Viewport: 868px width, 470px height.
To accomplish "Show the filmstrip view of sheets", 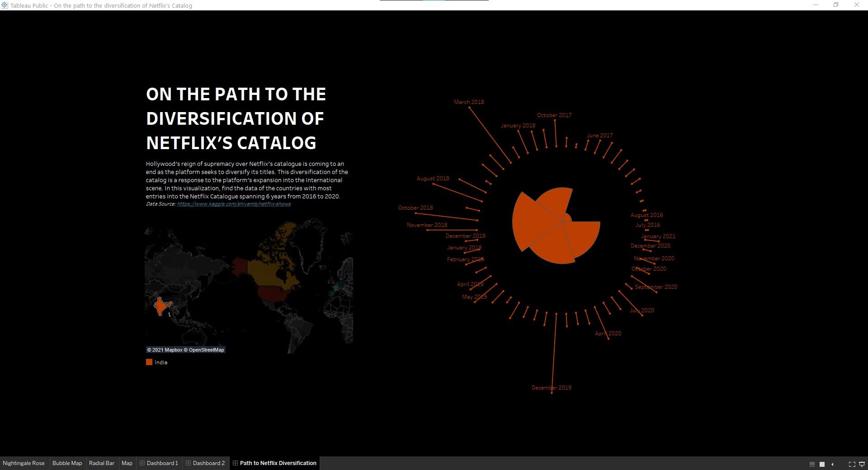I will 812,464.
